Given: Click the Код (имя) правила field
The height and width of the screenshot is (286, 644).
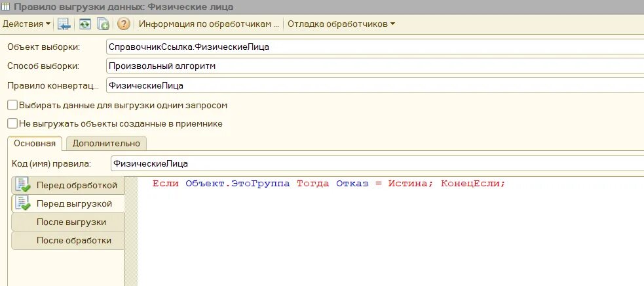Looking at the screenshot, I should (377, 163).
